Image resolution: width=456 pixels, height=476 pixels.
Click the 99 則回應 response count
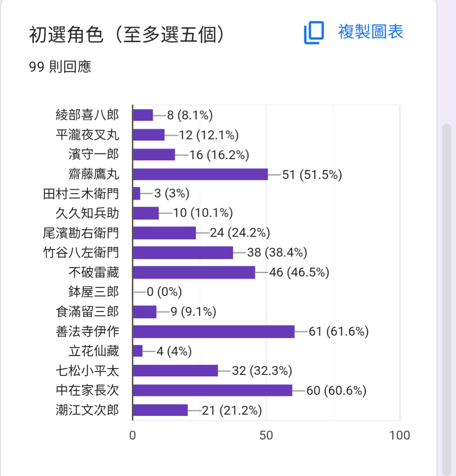60,67
